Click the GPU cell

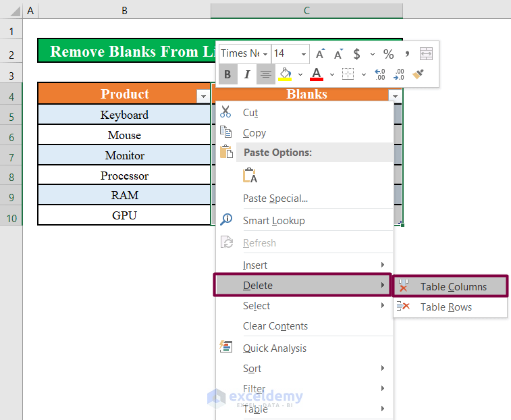[x=124, y=215]
